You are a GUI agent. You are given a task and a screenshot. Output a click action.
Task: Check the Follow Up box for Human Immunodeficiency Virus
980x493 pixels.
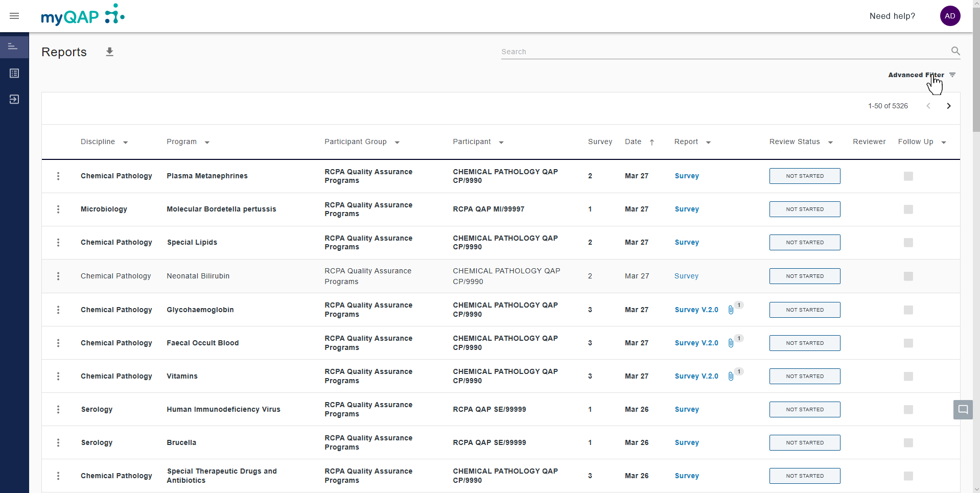coord(908,409)
